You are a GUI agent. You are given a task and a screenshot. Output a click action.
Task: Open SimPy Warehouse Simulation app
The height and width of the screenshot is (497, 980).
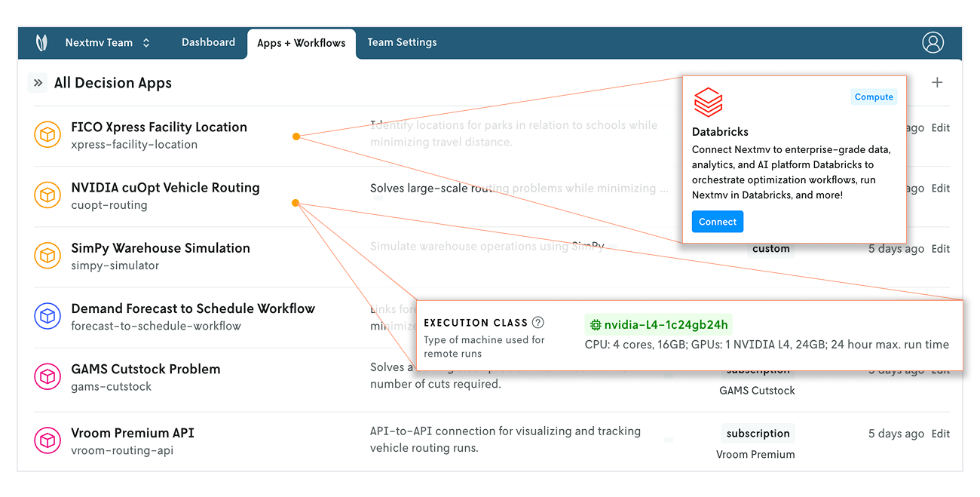pyautogui.click(x=161, y=247)
